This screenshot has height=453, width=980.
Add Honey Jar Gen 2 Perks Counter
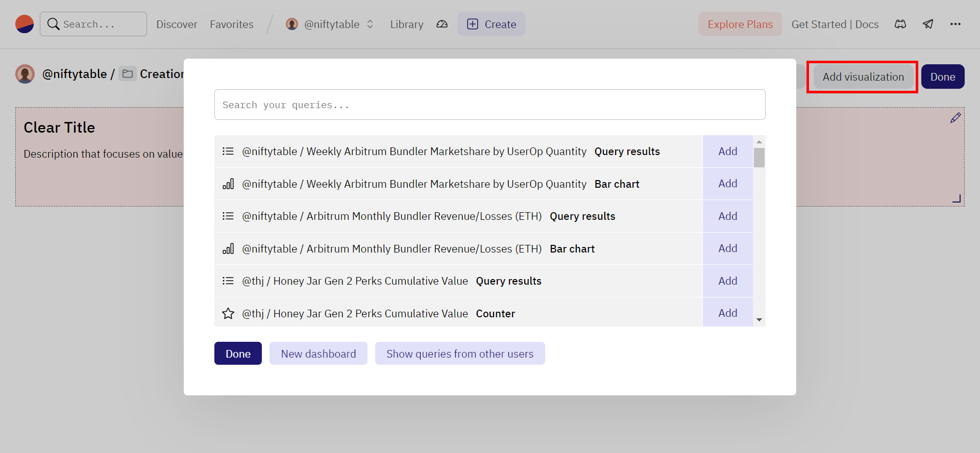pos(728,313)
